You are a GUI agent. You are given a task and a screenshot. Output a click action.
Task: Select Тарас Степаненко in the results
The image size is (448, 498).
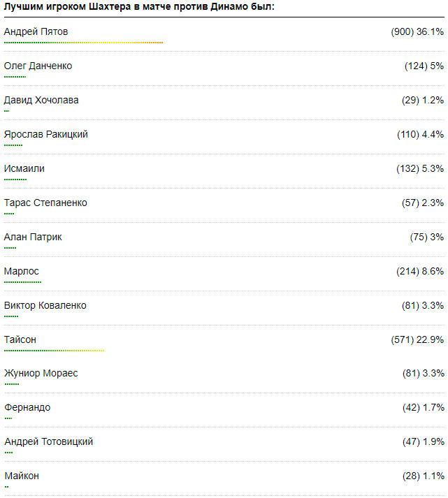click(45, 203)
